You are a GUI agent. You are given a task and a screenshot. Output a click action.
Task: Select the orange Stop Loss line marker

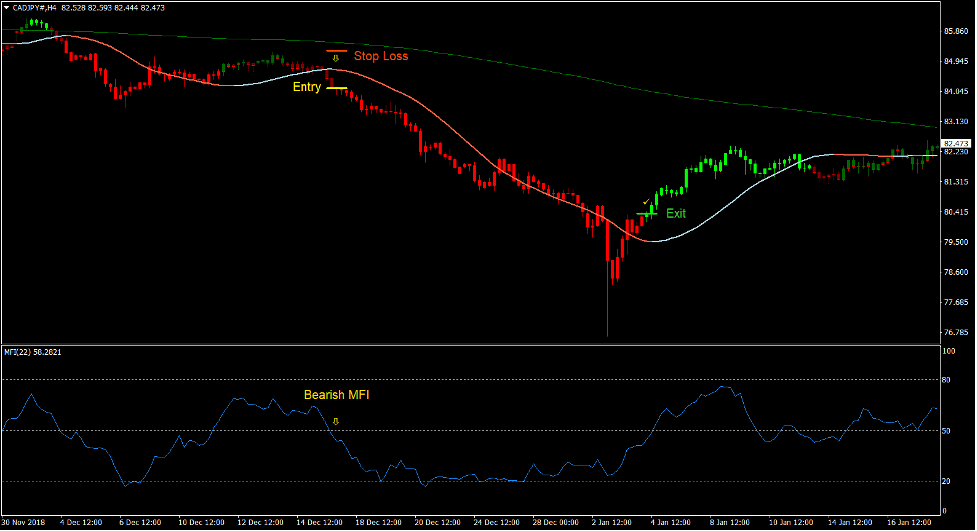tap(336, 50)
